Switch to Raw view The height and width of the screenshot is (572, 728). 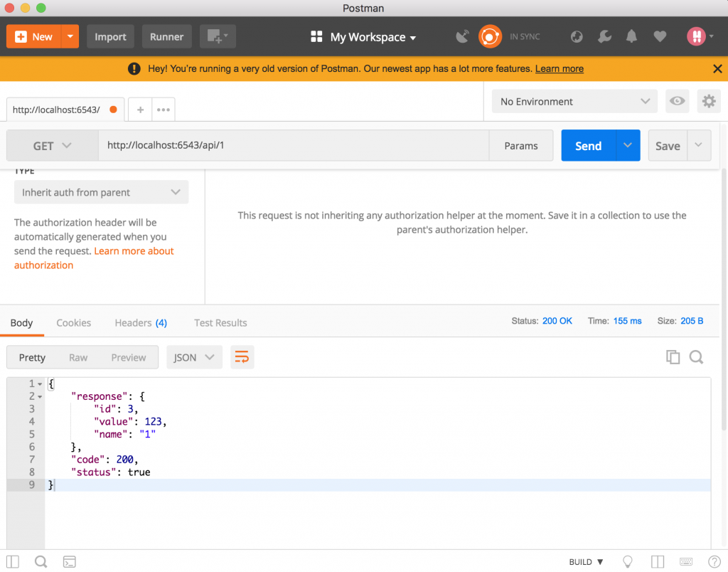point(78,357)
